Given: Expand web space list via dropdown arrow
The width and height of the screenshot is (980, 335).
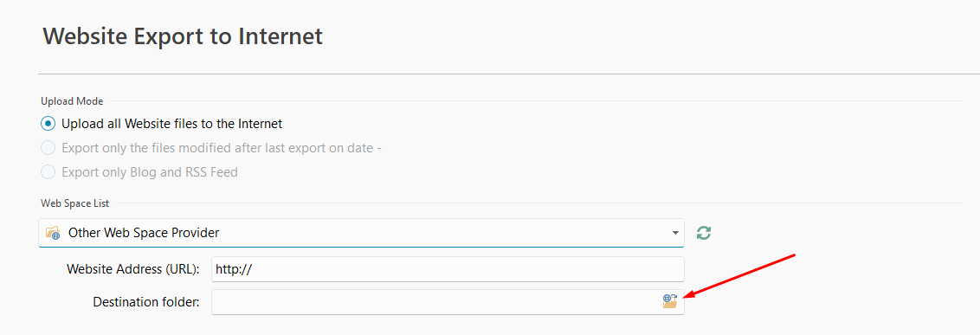Looking at the screenshot, I should click(675, 233).
